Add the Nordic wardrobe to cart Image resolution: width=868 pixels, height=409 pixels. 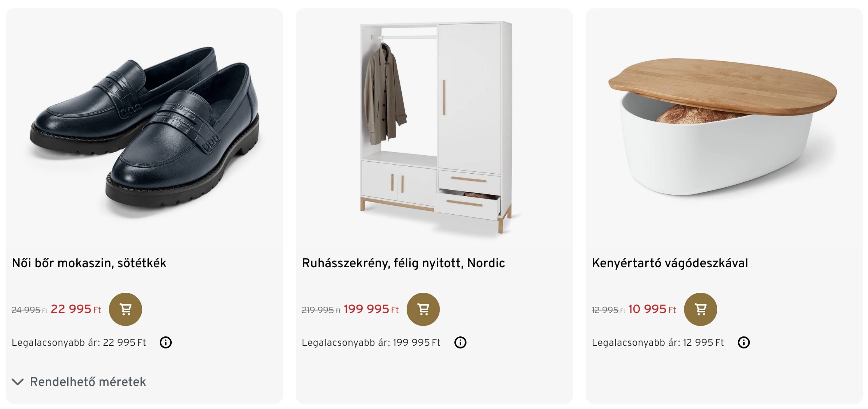pos(423,309)
